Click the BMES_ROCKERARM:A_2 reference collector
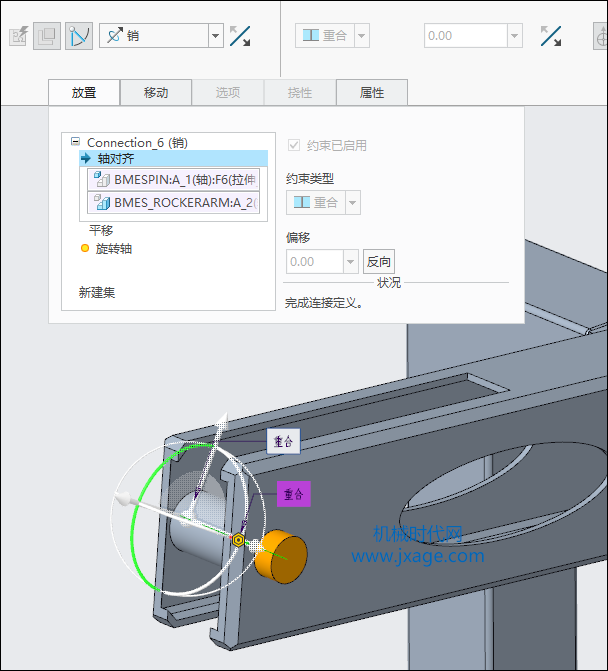 click(x=173, y=202)
